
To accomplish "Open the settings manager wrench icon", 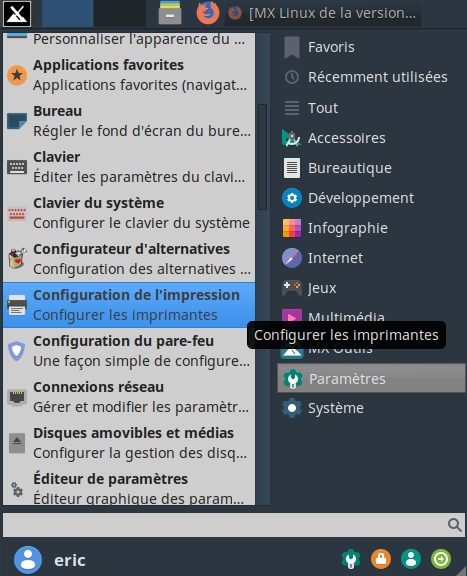I will pyautogui.click(x=351, y=559).
